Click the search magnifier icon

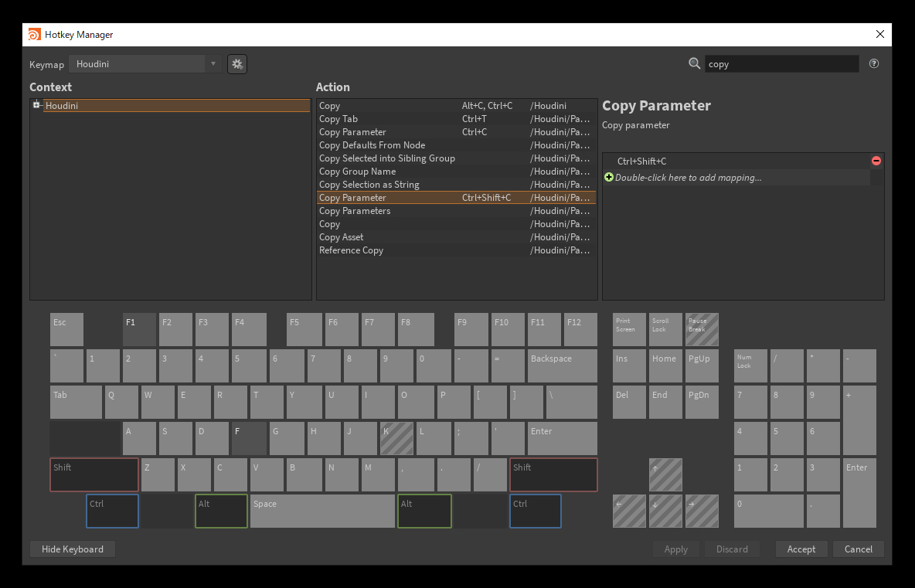(694, 63)
